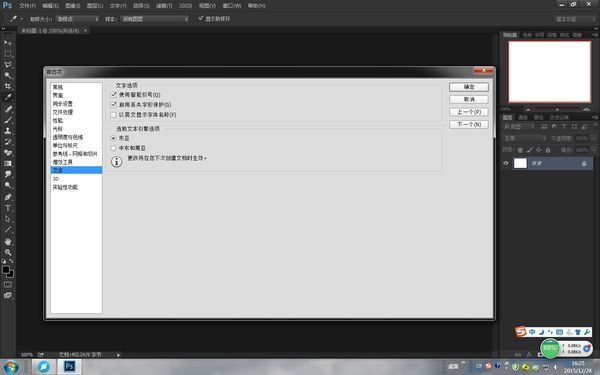The height and width of the screenshot is (375, 600).
Task: Click the 下一个(N) button
Action: pos(469,124)
